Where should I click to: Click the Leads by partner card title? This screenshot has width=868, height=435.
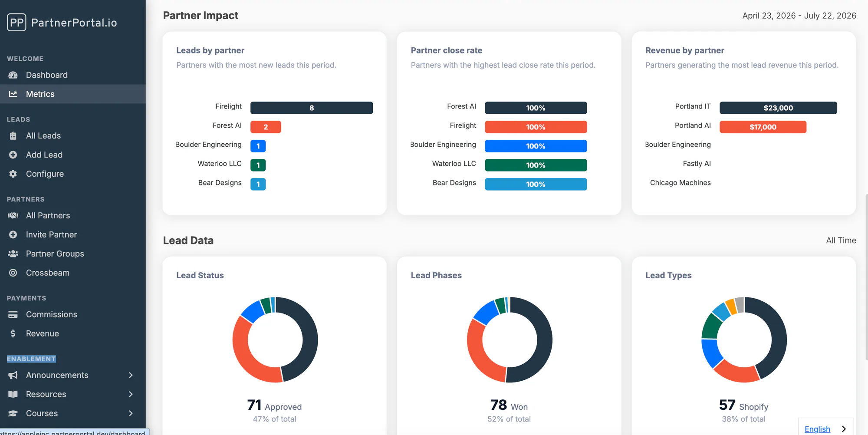(x=210, y=50)
